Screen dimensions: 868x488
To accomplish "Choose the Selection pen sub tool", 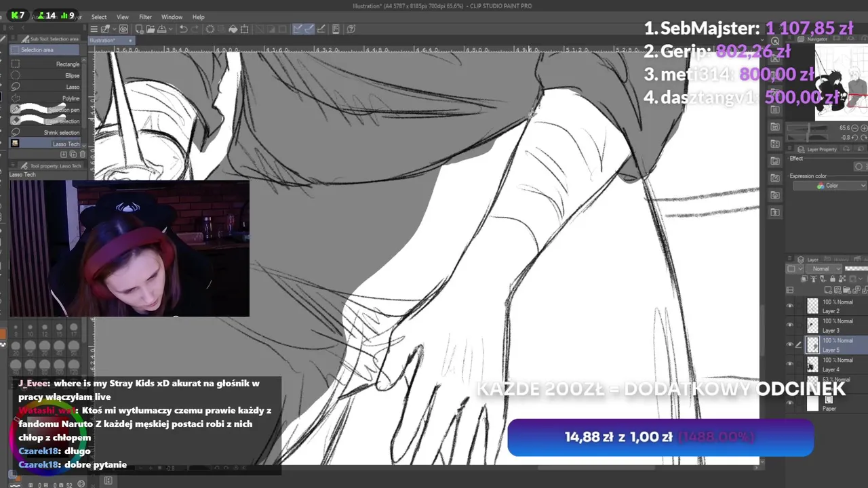I will [45, 110].
